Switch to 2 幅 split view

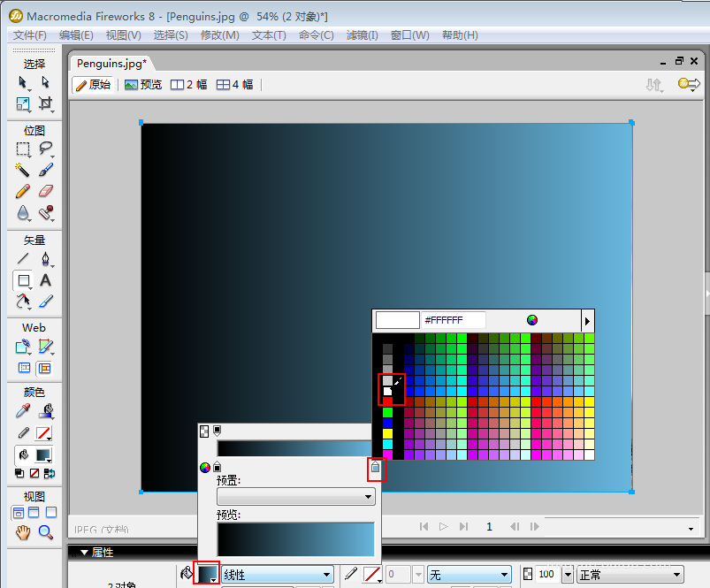pyautogui.click(x=189, y=85)
